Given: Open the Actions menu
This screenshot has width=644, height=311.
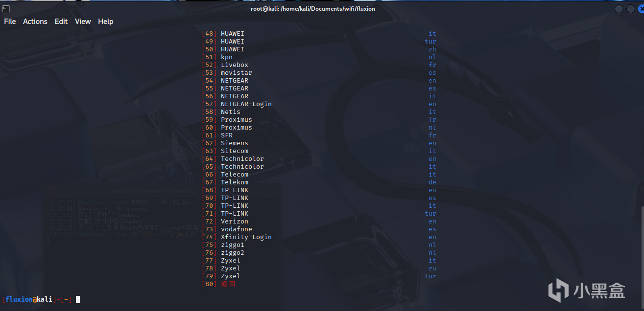Looking at the screenshot, I should [x=35, y=22].
